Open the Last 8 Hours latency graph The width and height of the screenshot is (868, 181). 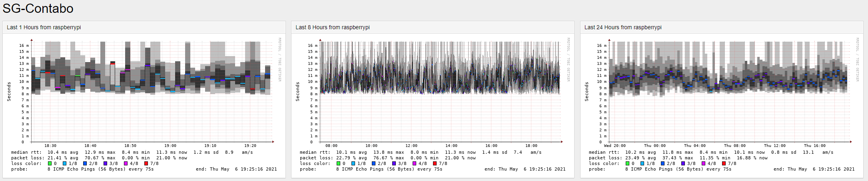point(433,105)
